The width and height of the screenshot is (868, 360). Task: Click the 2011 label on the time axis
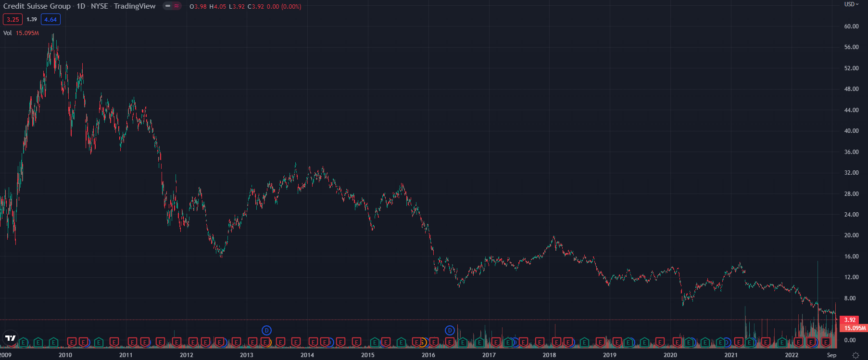126,355
